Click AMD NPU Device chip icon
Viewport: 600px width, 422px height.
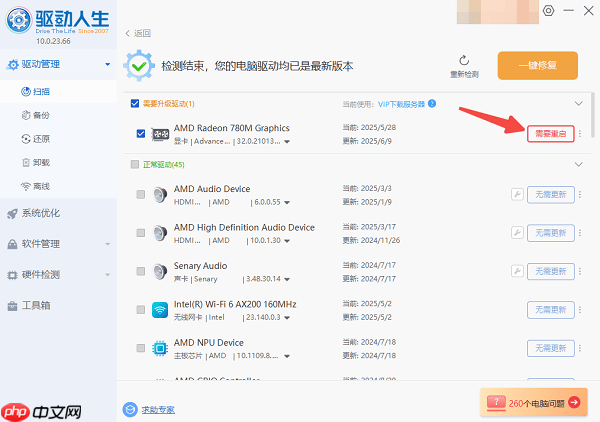[160, 349]
